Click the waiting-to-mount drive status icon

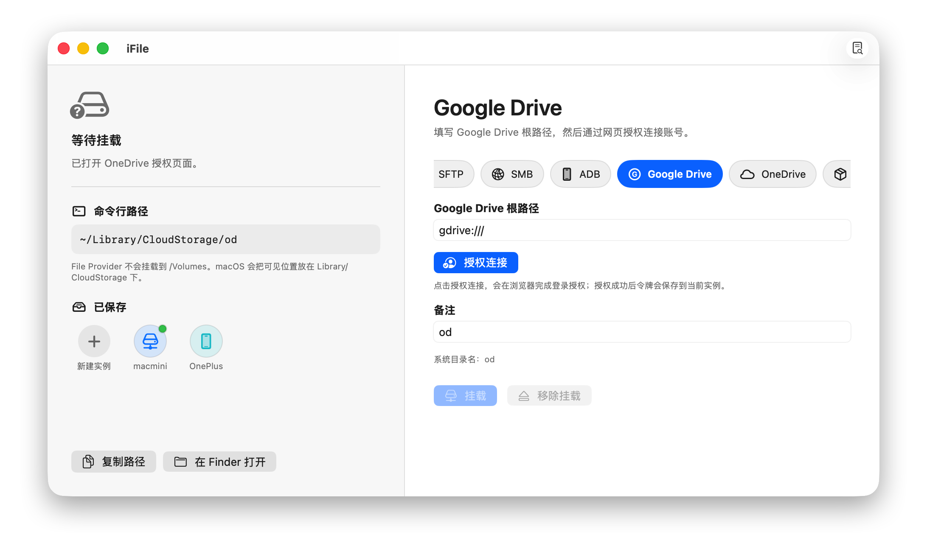90,105
